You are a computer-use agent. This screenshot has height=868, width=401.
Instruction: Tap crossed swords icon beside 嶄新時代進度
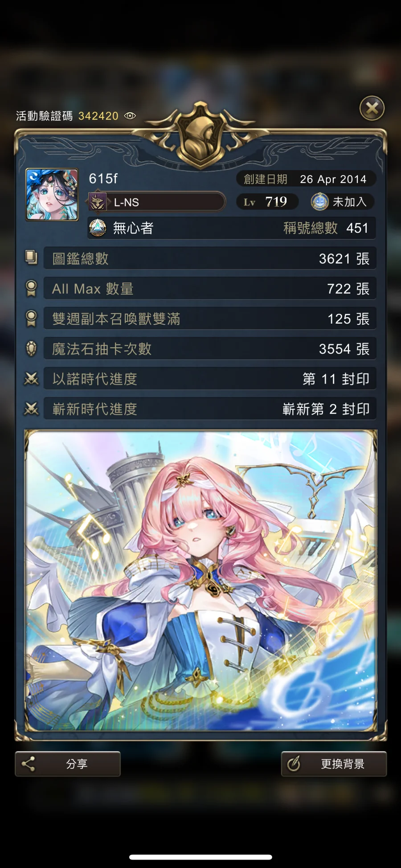coord(31,409)
